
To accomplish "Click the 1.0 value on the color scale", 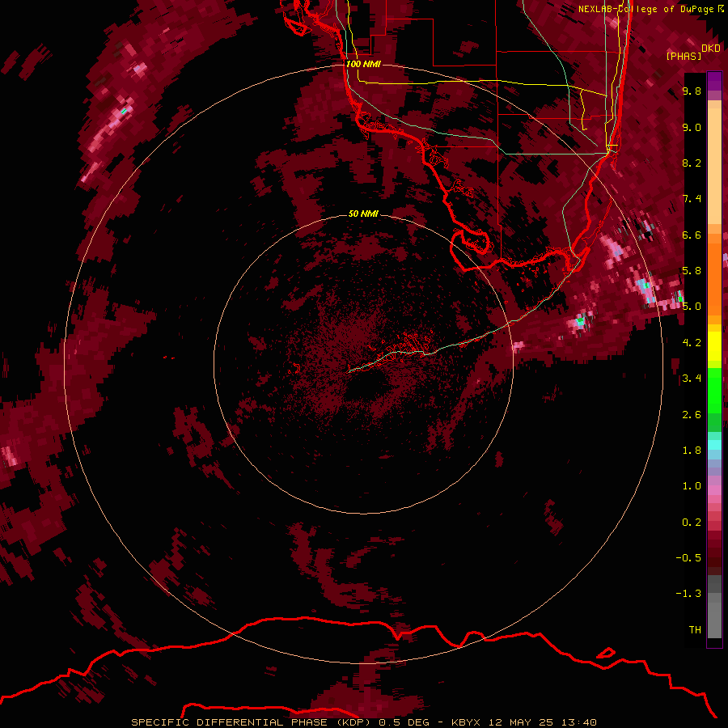I will [x=692, y=486].
